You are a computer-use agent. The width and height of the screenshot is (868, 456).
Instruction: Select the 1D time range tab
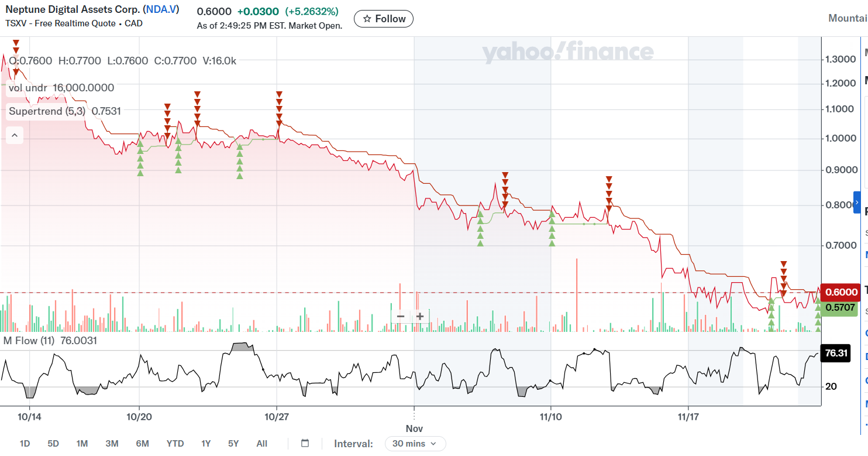pyautogui.click(x=25, y=444)
